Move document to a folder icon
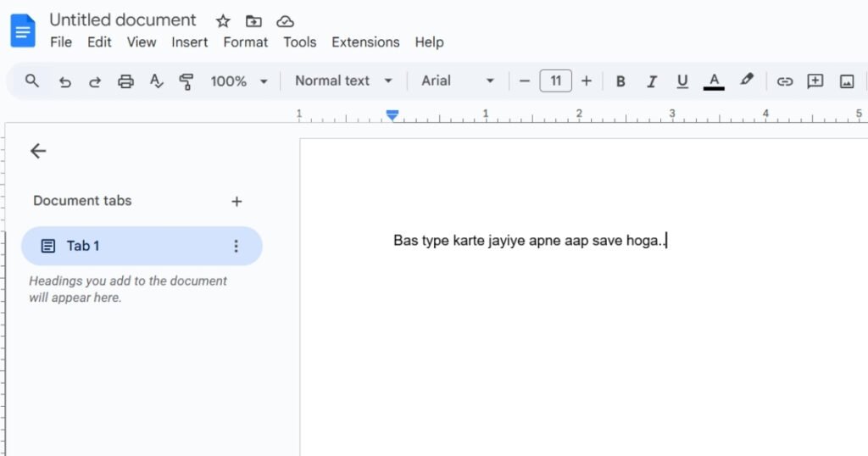 point(253,21)
